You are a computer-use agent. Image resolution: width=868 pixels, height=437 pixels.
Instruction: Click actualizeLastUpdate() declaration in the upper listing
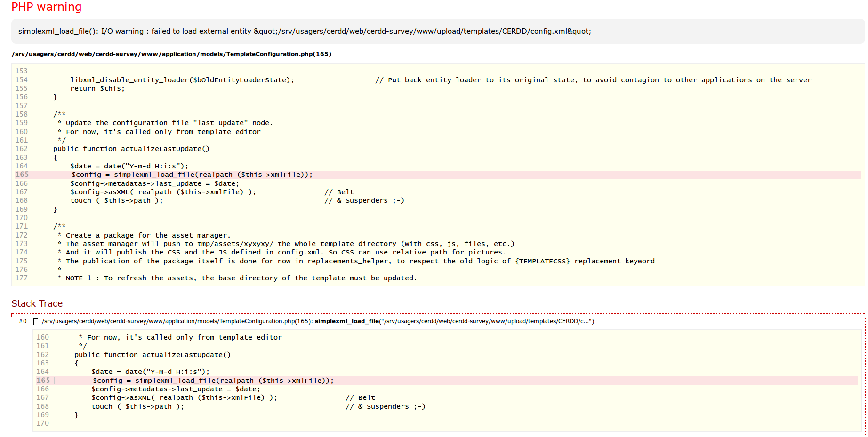(131, 149)
